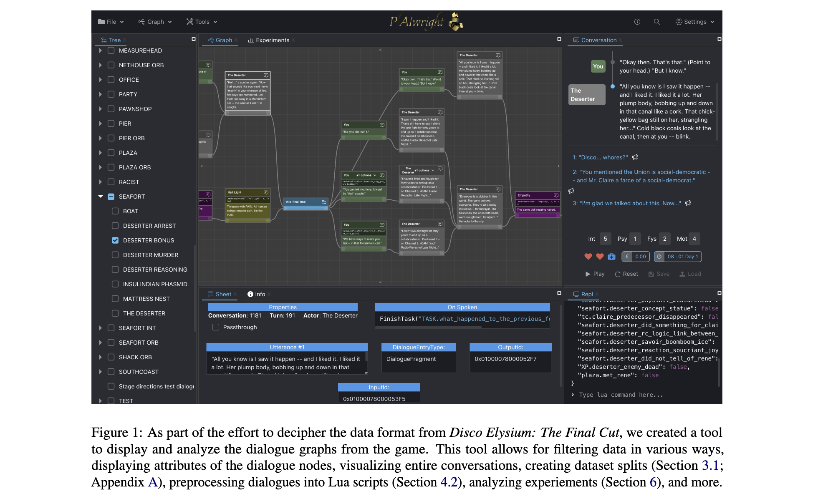Viewport: 813px width, 504px height.
Task: Click the Load button
Action: pyautogui.click(x=690, y=274)
